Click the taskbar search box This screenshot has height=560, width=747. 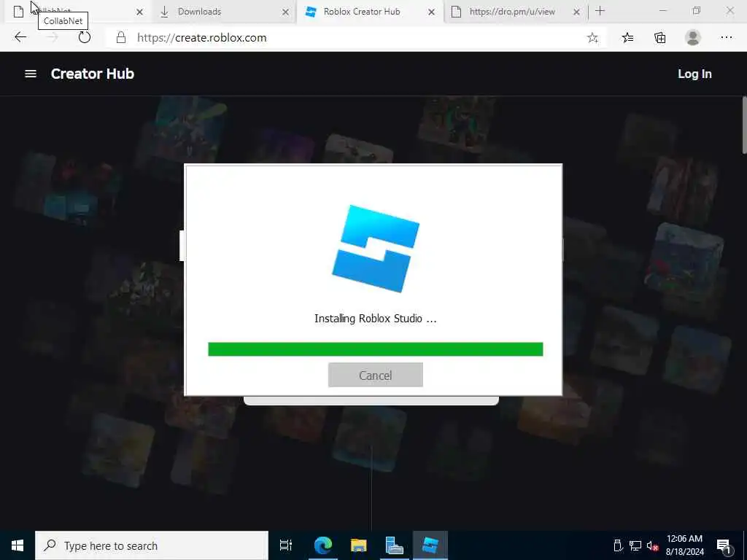click(x=152, y=545)
